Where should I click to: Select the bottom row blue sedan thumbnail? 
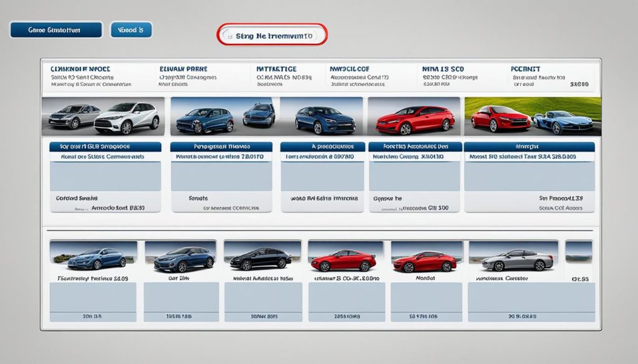[93, 257]
